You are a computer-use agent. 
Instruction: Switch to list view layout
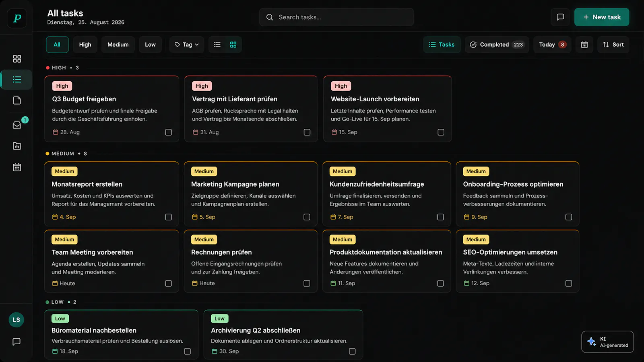pos(217,45)
